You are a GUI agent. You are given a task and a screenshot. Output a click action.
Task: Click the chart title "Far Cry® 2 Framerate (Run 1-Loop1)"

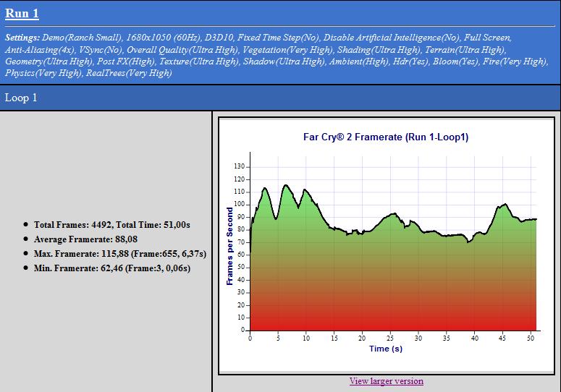pyautogui.click(x=386, y=137)
